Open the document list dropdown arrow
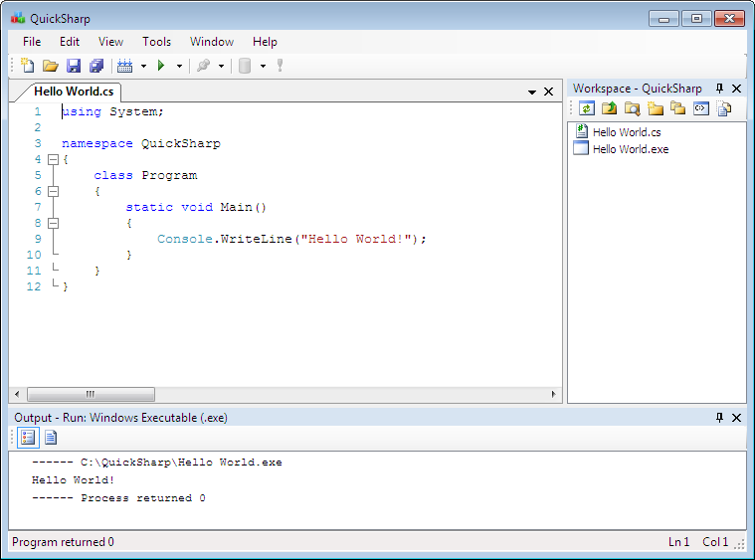 [532, 92]
